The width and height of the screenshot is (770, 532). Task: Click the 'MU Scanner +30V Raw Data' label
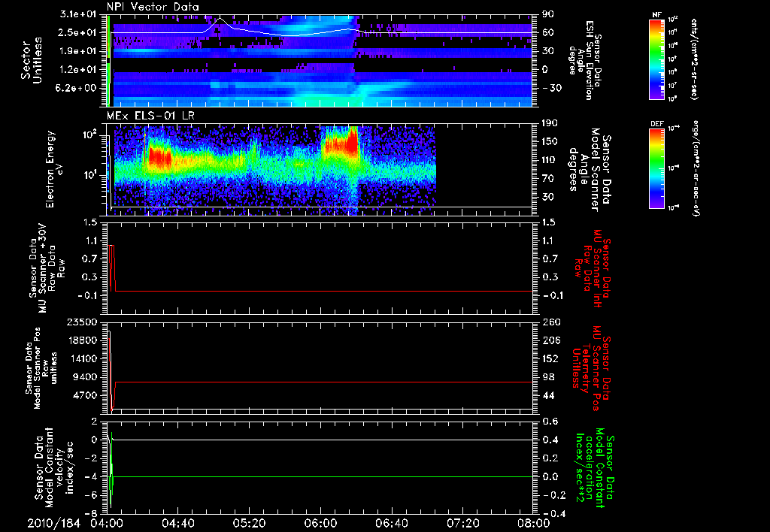(47, 268)
